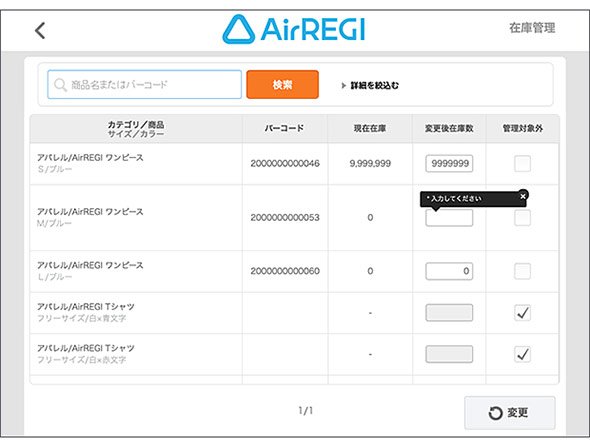
Task: Click the circular arrow icon on 変更 button
Action: coord(495,413)
